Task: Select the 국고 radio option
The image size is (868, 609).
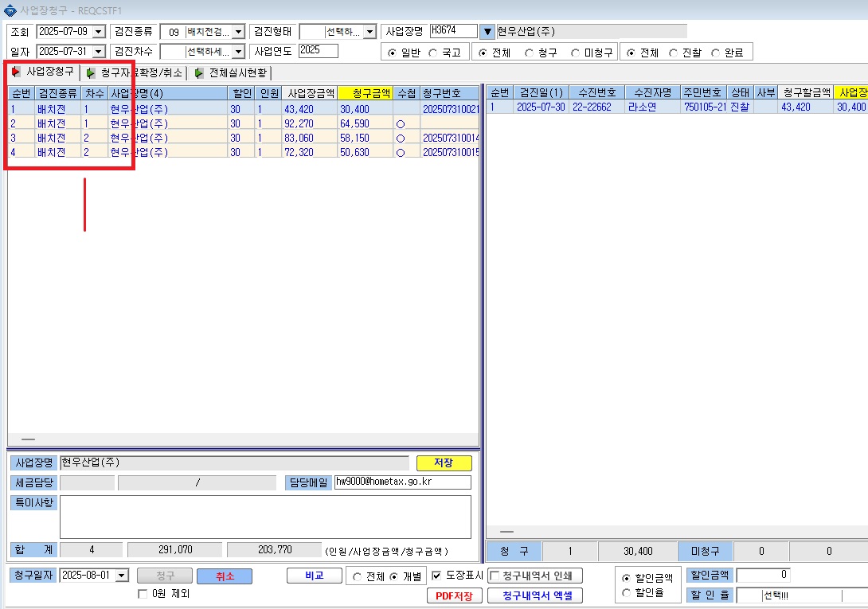Action: tap(433, 53)
